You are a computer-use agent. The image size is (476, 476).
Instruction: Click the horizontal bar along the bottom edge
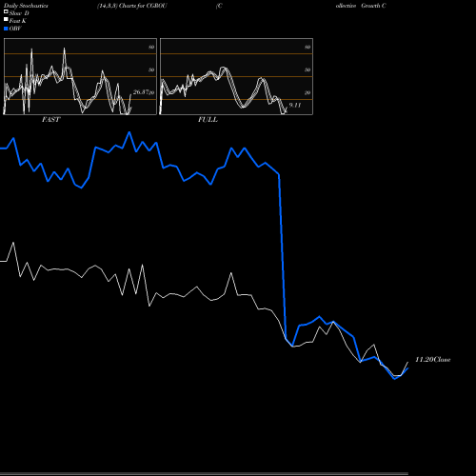pyautogui.click(x=204, y=474)
